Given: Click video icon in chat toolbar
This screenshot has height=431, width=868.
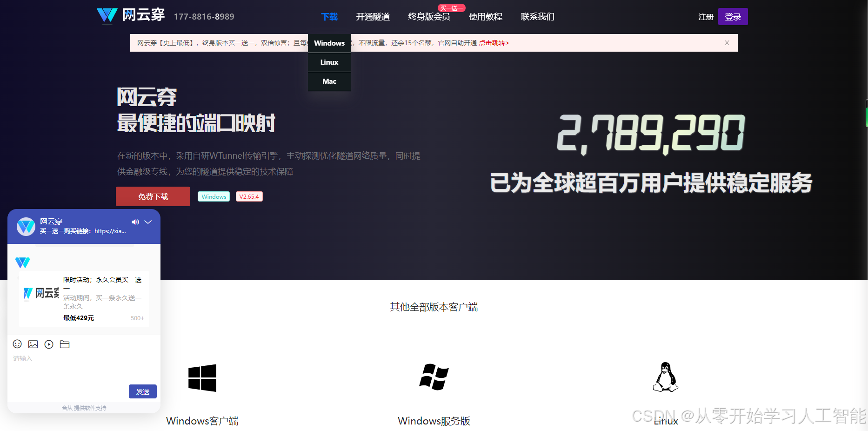Looking at the screenshot, I should 49,344.
